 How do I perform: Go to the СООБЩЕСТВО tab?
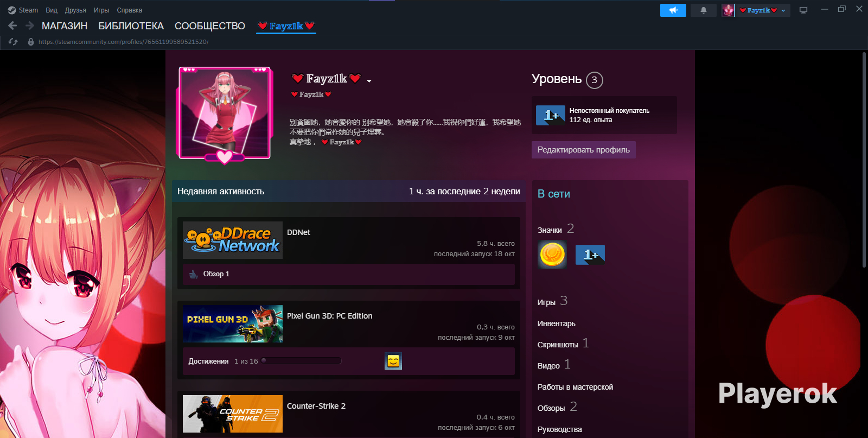[x=210, y=26]
